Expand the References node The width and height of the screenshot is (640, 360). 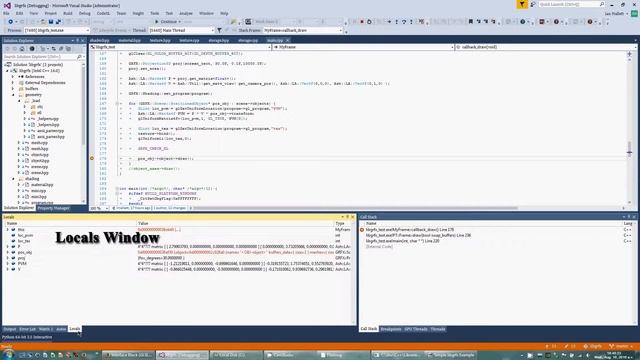[13, 77]
